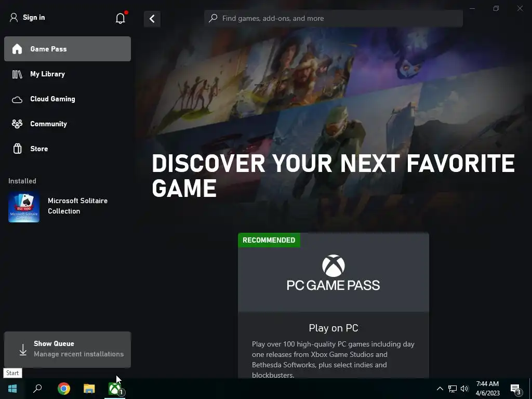Select the Game Pass home icon

(x=17, y=49)
